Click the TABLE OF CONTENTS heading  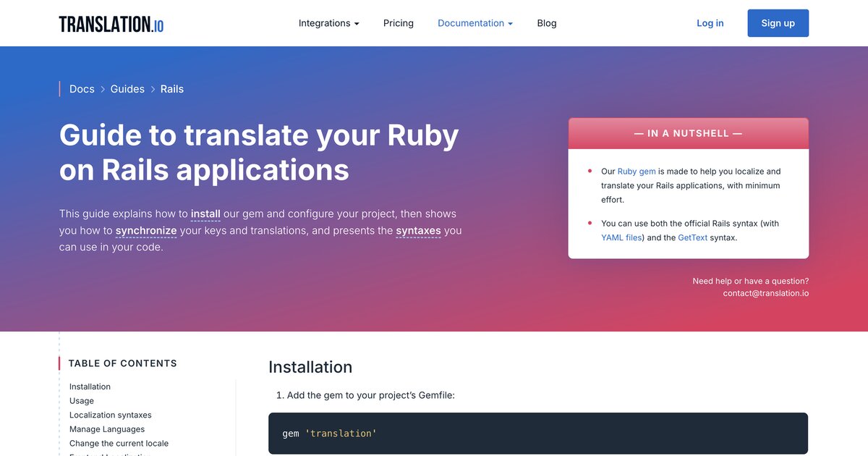coord(123,363)
